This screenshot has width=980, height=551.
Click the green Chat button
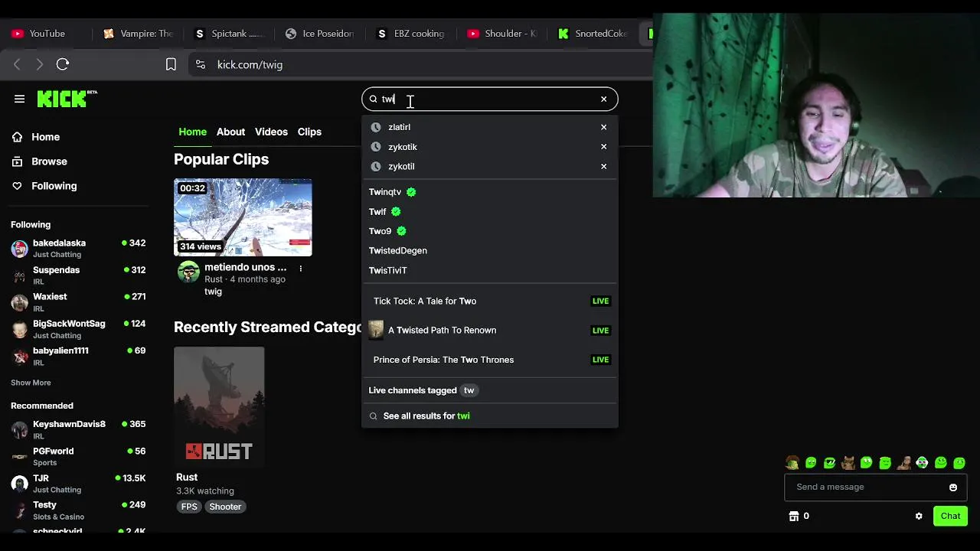click(x=950, y=516)
